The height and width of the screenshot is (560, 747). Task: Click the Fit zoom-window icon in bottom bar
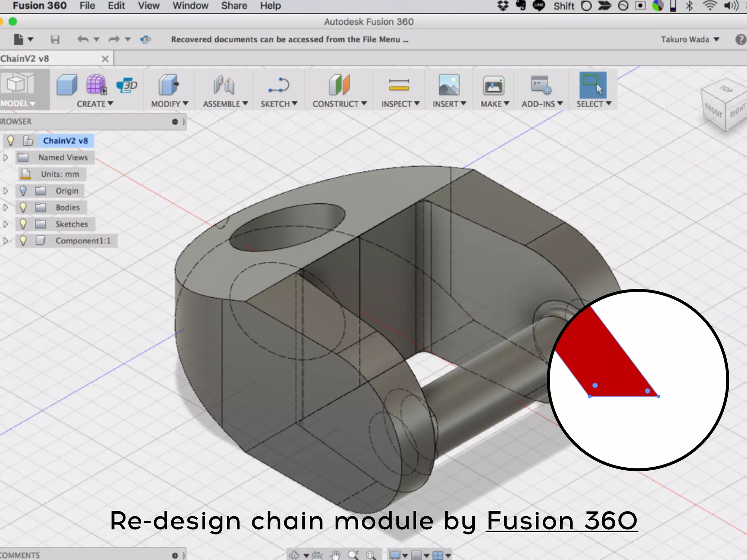(x=371, y=555)
